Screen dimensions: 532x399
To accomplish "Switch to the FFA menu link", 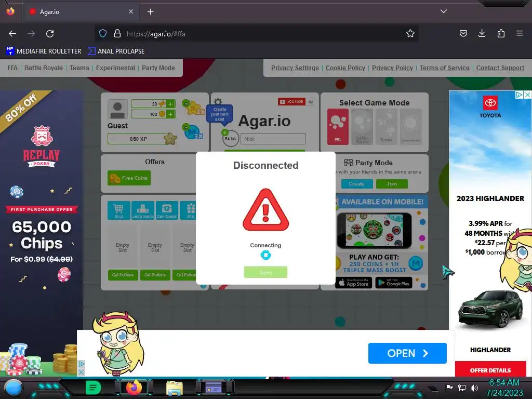I will [x=12, y=68].
